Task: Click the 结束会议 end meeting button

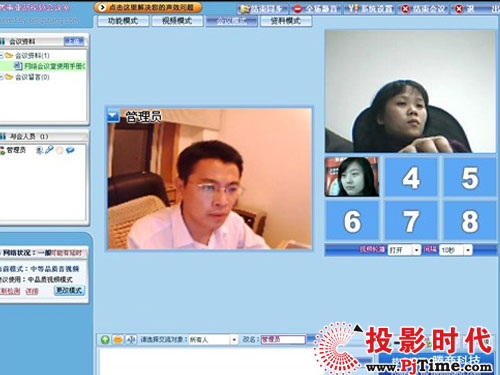Action: point(423,9)
